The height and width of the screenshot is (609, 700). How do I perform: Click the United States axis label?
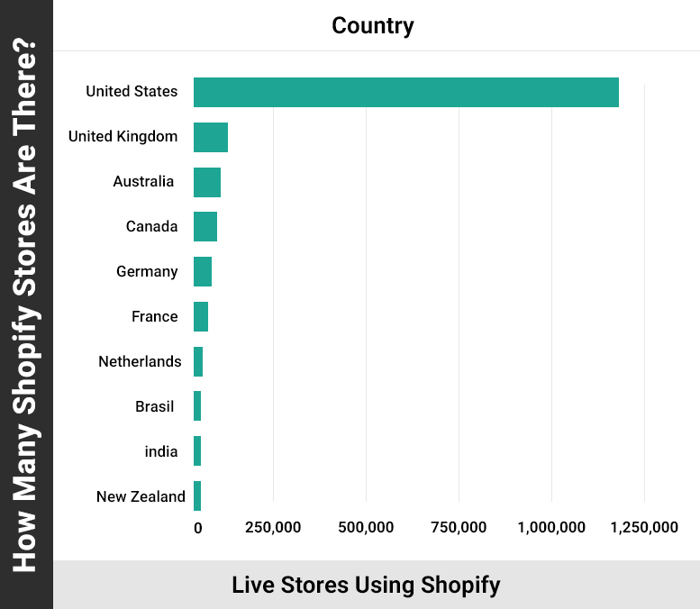pyautogui.click(x=132, y=92)
